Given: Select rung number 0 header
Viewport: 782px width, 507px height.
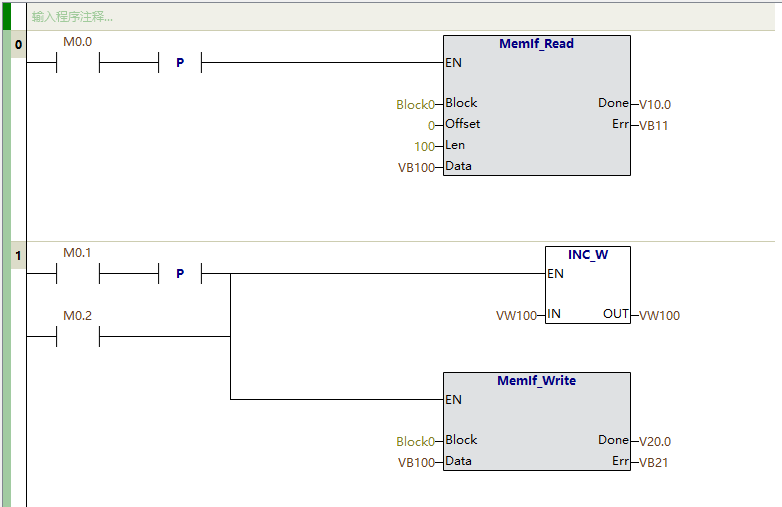Looking at the screenshot, I should (x=18, y=45).
